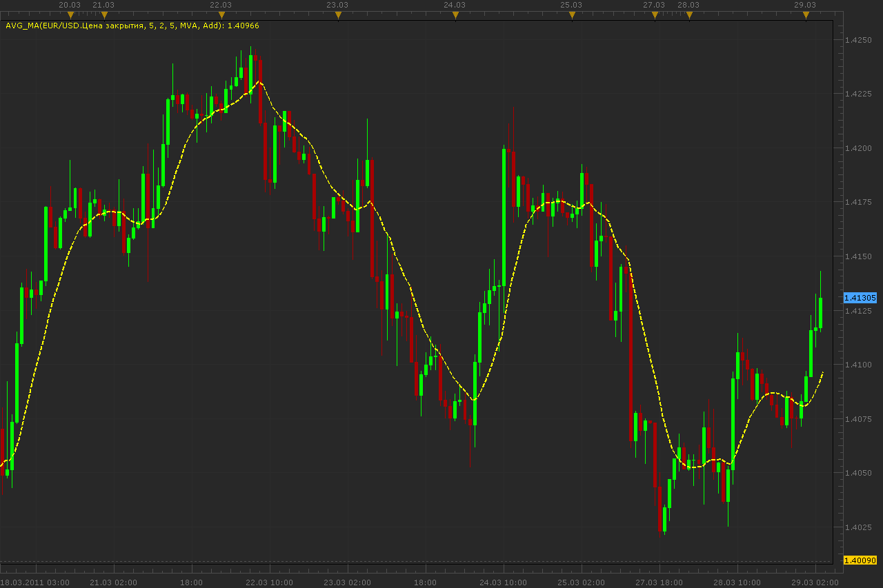This screenshot has width=883, height=588.
Task: Select the 23.03 day marker triangle
Action: (338, 14)
